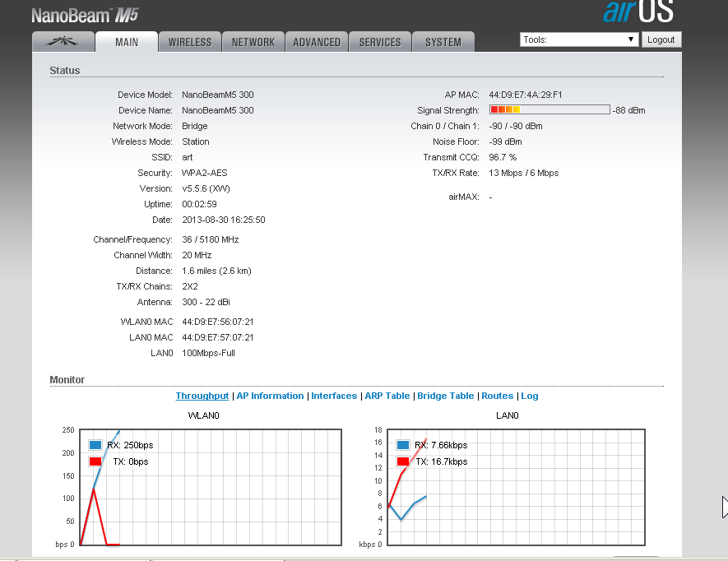
Task: Click Wireless Mode value Station
Action: tap(196, 141)
